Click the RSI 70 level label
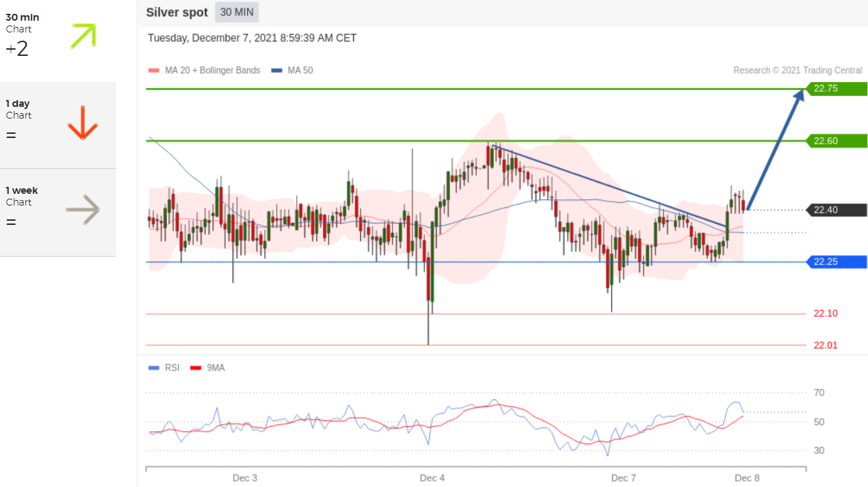The width and height of the screenshot is (868, 487). [819, 392]
